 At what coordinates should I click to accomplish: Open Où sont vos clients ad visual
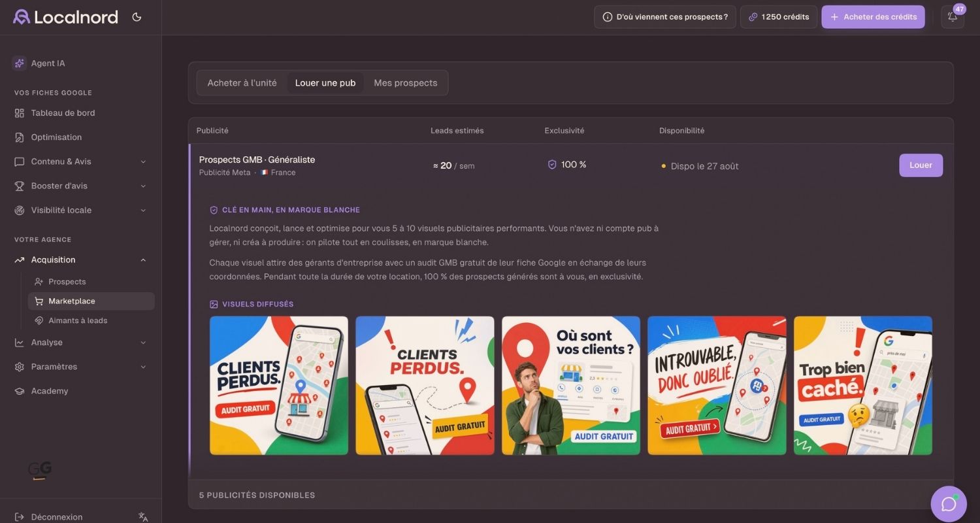click(571, 386)
